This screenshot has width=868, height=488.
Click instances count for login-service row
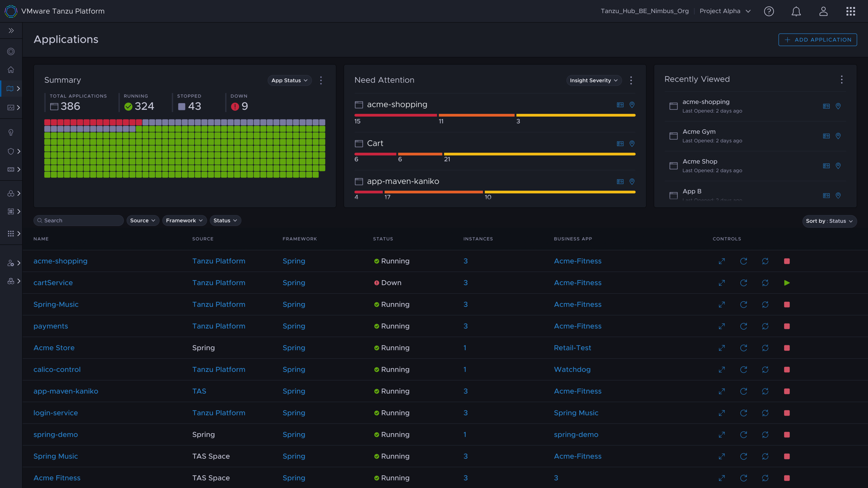pos(466,413)
